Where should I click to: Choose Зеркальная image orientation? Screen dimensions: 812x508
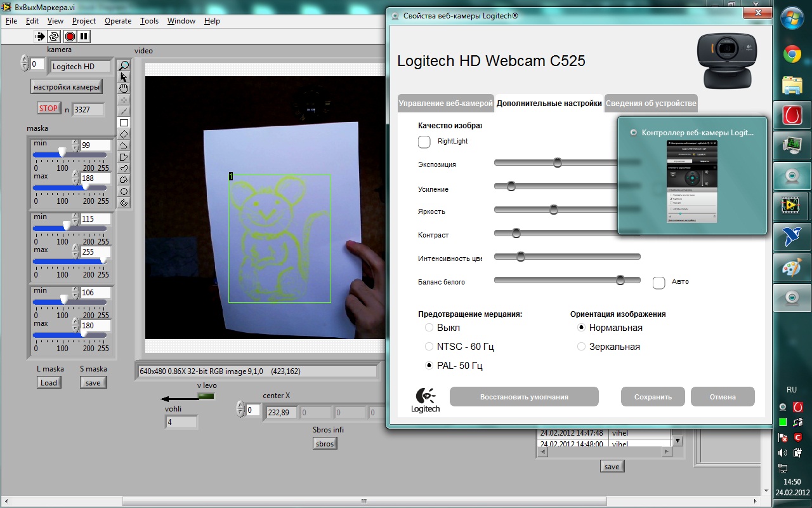pyautogui.click(x=581, y=347)
